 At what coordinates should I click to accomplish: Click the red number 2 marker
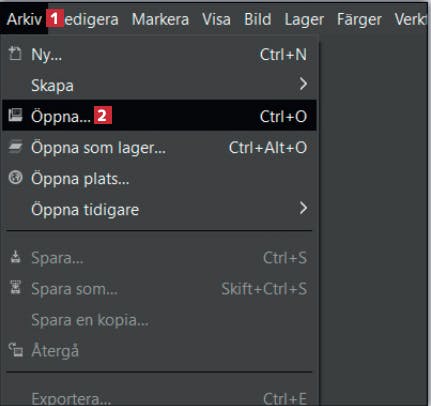(x=103, y=115)
